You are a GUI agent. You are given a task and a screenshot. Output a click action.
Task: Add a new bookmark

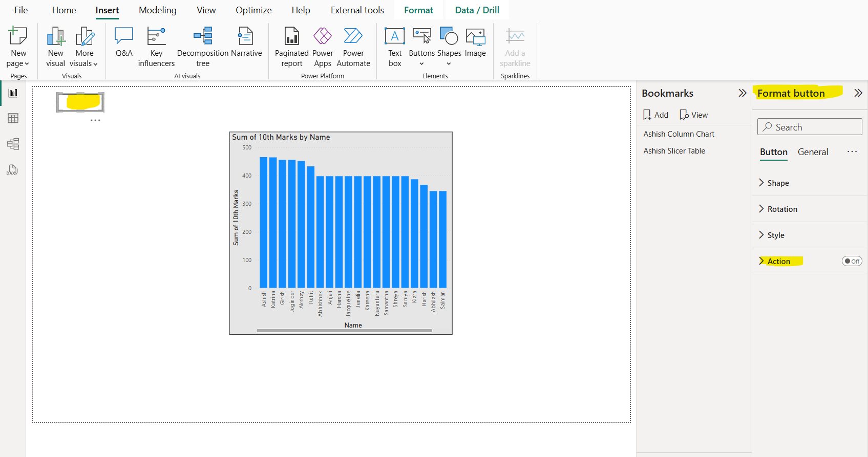655,115
